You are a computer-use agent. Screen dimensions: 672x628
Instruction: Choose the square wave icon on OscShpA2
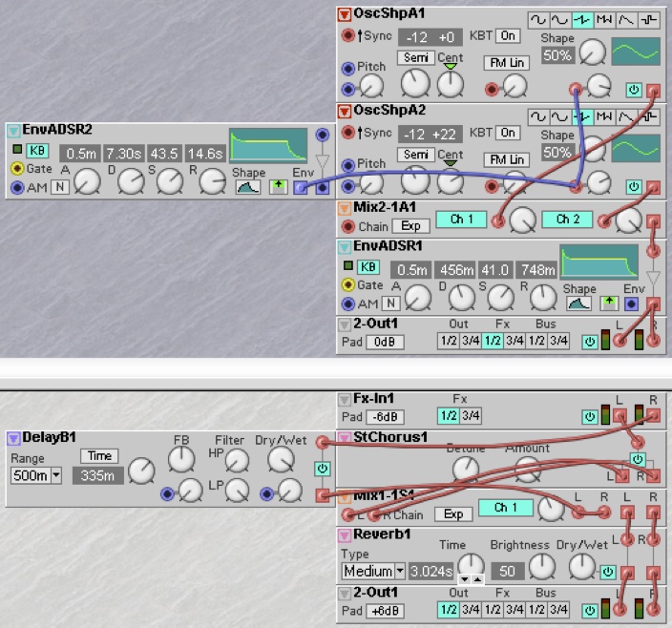(x=649, y=116)
